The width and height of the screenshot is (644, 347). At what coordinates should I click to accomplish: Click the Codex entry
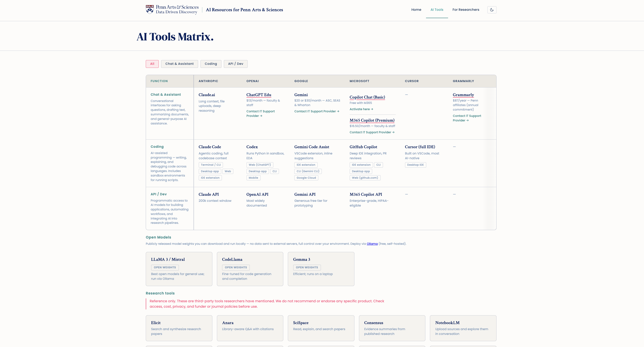tap(252, 147)
